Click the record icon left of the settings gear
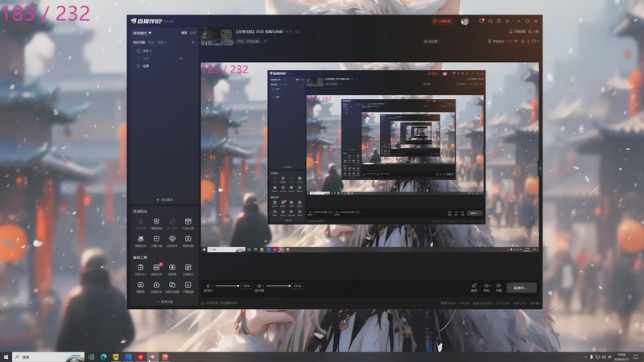Screen dimensions: 644x362 (x=486, y=286)
